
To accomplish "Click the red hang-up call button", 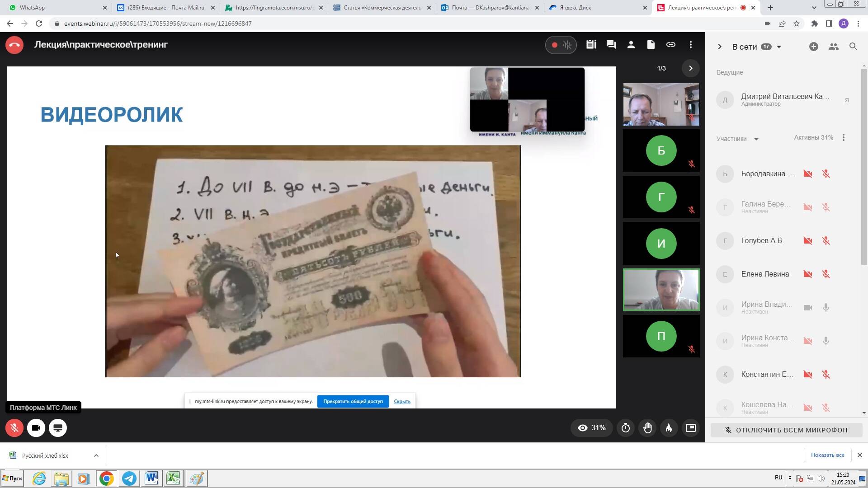I will coord(14,45).
